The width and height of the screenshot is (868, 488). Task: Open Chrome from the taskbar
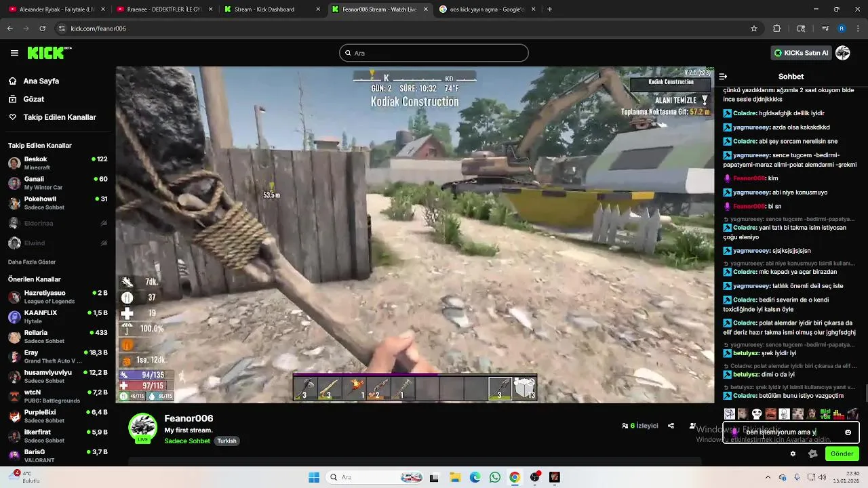tap(515, 477)
